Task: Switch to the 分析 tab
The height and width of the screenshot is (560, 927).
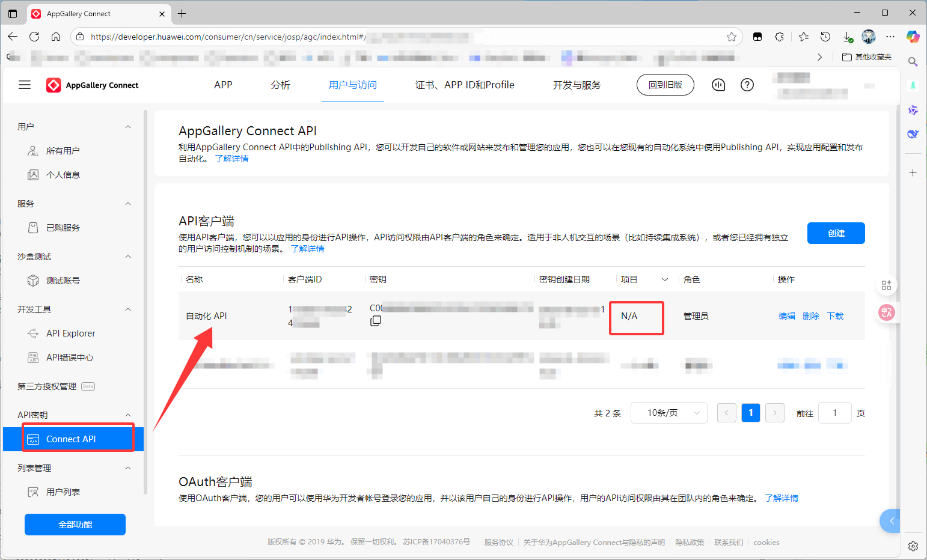Action: click(281, 85)
